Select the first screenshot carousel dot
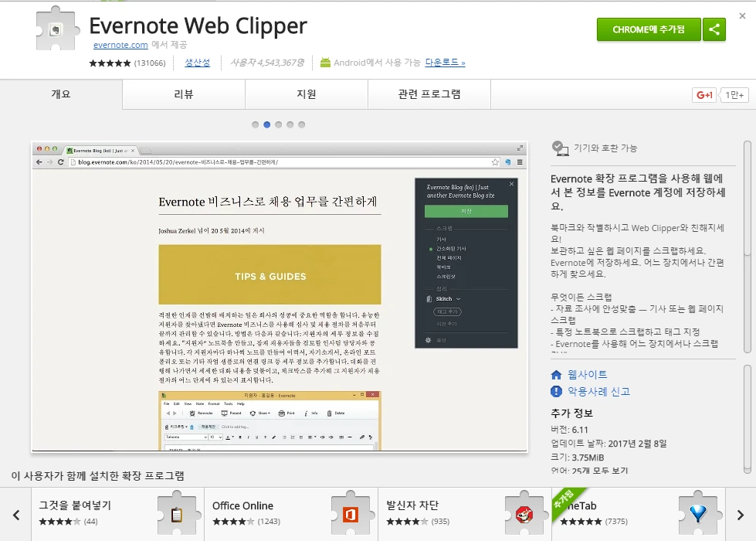 click(x=256, y=124)
